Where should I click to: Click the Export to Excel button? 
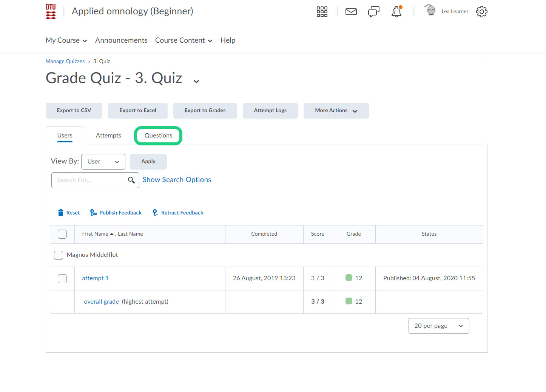[x=138, y=111]
